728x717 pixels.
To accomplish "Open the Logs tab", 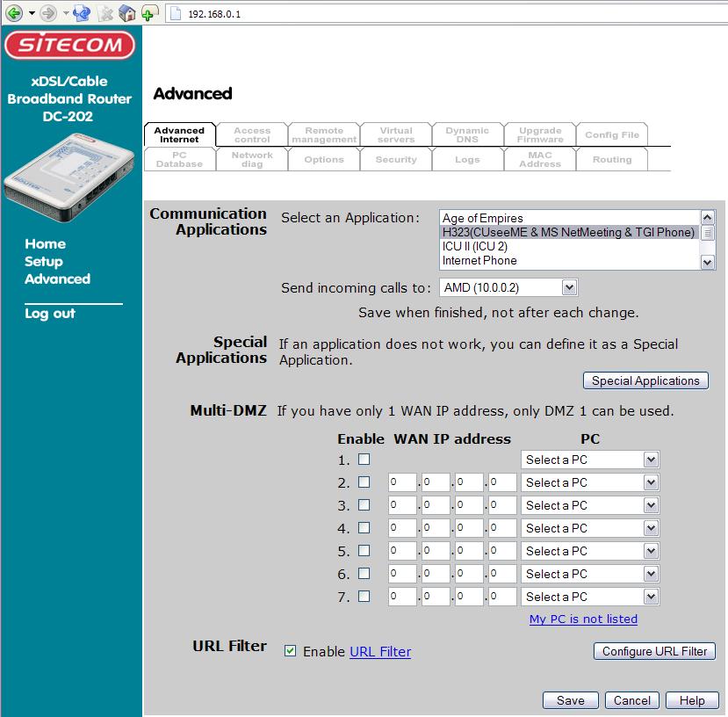I will pyautogui.click(x=467, y=159).
